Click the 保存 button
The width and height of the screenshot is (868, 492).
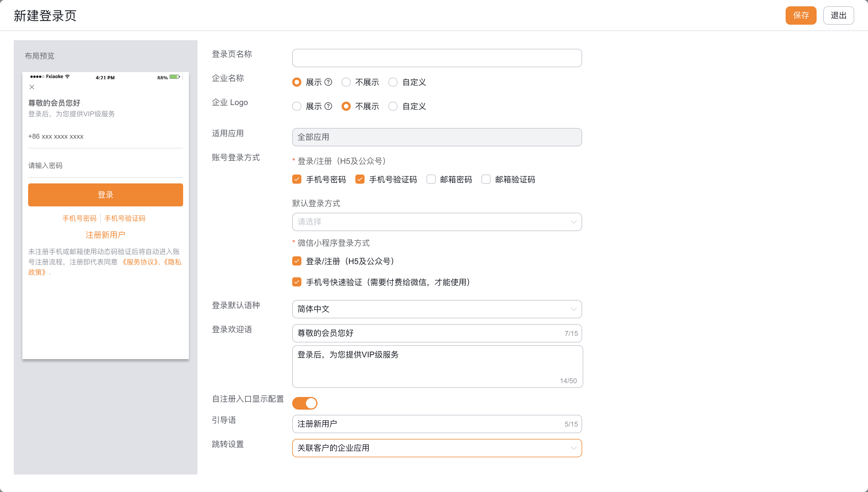click(x=801, y=16)
